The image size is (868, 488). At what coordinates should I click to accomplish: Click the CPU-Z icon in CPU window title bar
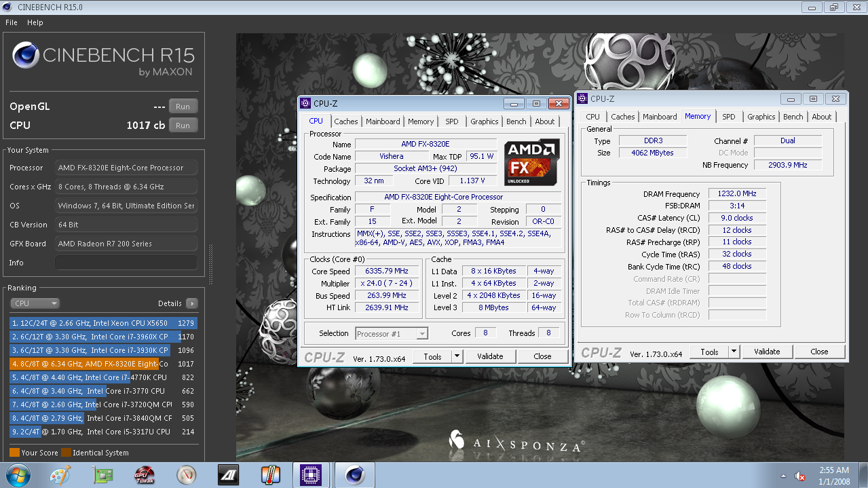click(x=306, y=103)
